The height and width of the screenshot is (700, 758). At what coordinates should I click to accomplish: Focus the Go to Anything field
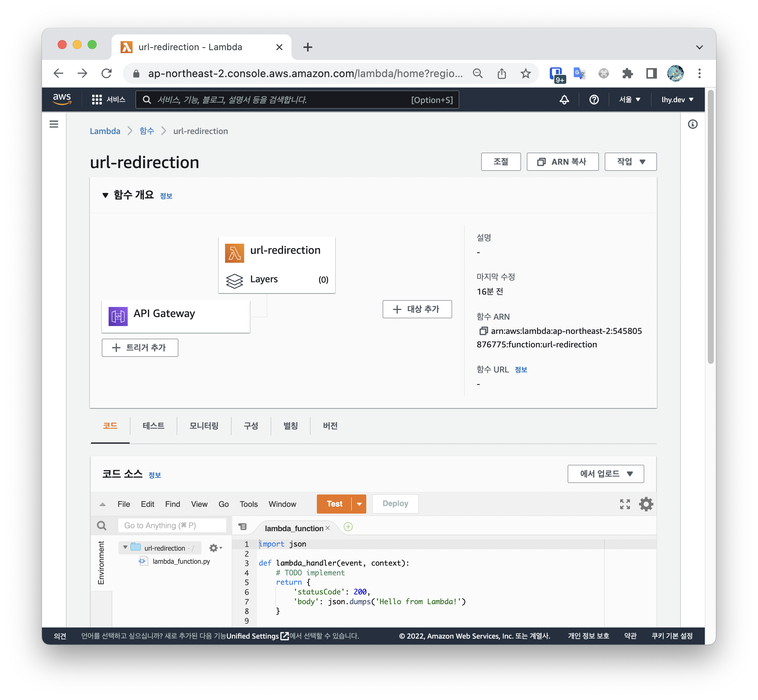tap(172, 526)
